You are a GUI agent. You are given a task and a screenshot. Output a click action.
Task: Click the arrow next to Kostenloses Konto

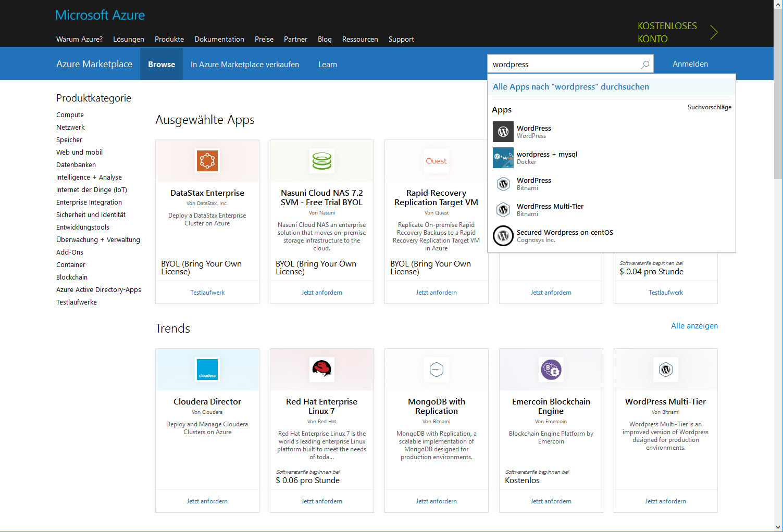click(x=714, y=32)
